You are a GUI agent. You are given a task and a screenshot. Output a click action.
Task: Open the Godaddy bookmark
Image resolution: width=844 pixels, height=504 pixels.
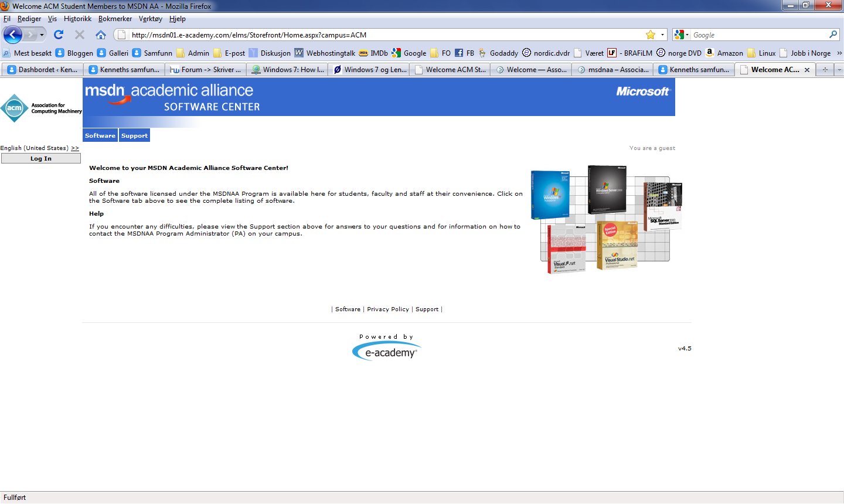[498, 53]
